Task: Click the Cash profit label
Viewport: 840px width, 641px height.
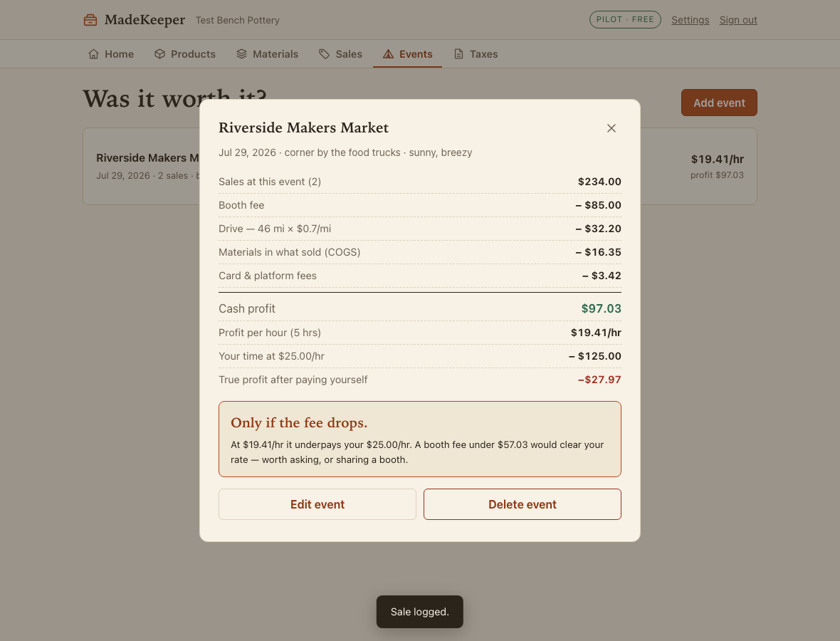Action: tap(247, 308)
